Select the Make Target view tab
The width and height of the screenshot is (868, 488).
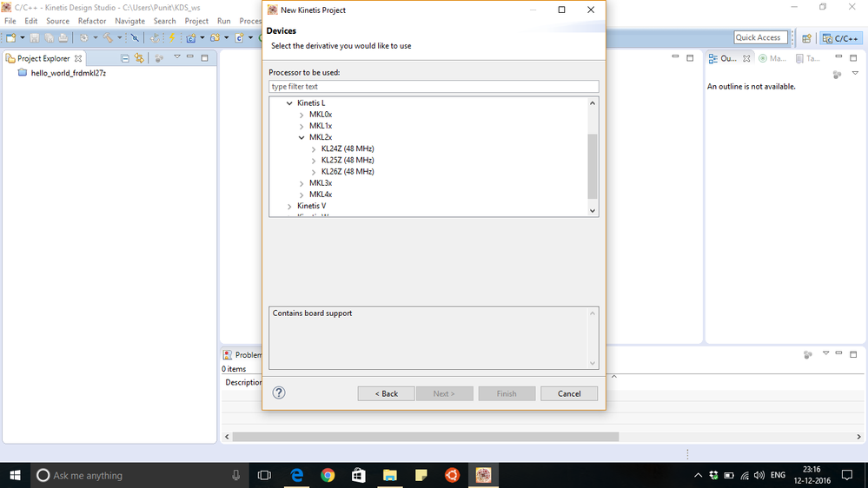pyautogui.click(x=772, y=58)
